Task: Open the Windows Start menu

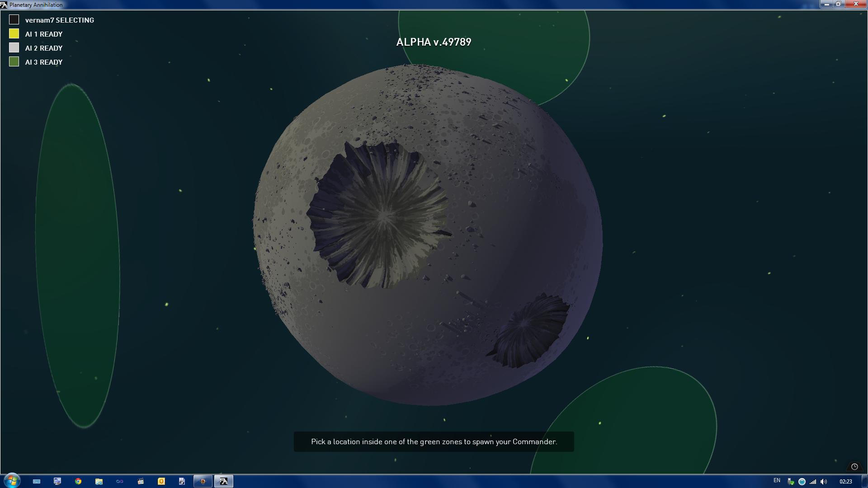Action: click(x=12, y=481)
